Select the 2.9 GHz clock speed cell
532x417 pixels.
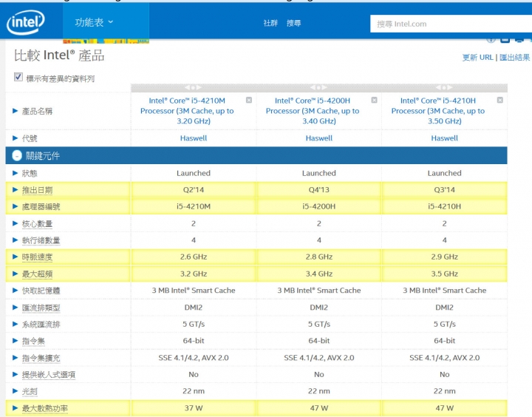tap(445, 257)
